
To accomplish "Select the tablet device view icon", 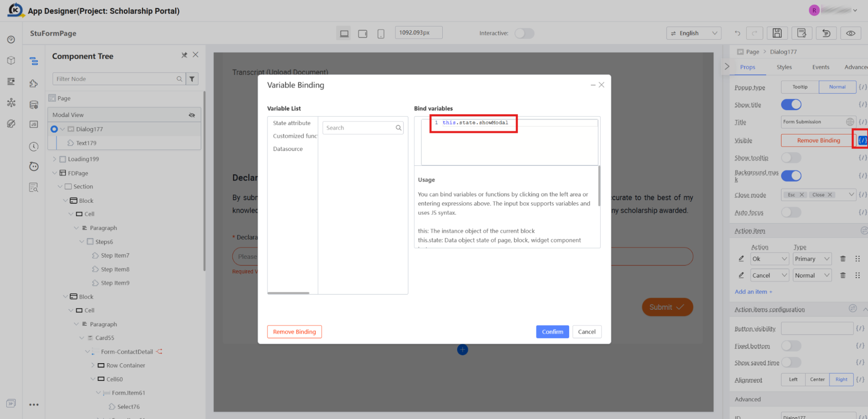I will [363, 34].
